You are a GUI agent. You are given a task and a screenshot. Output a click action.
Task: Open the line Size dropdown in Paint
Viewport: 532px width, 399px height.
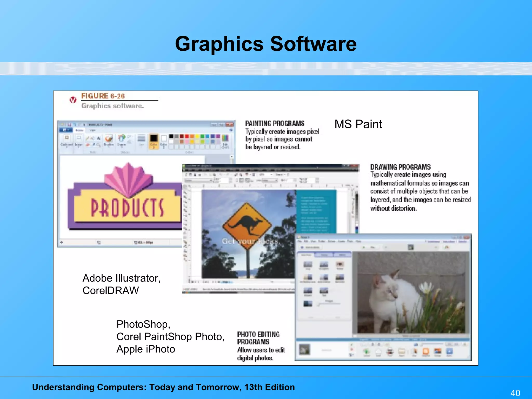coord(141,141)
